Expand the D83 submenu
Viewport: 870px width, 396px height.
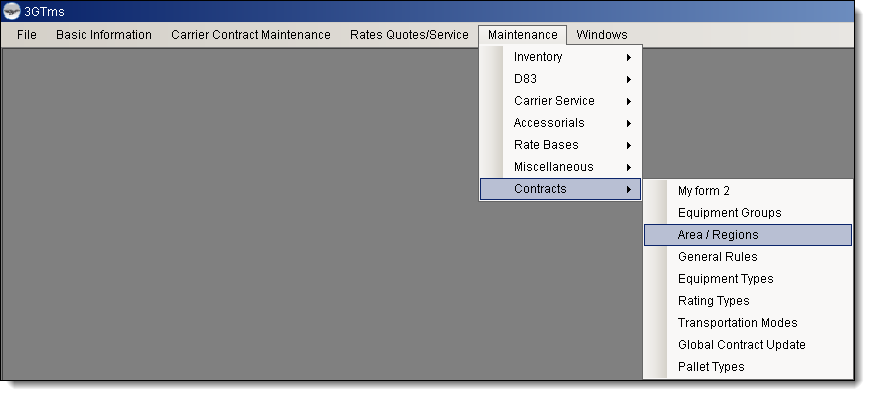[560, 79]
